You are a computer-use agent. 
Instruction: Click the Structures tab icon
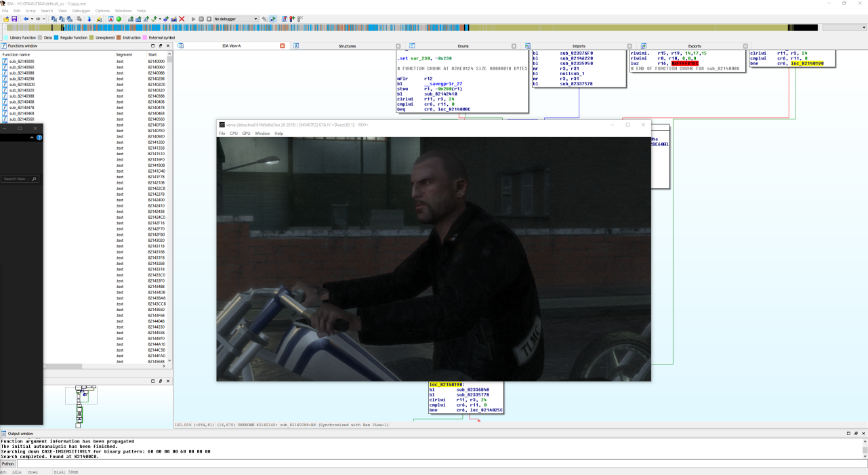pyautogui.click(x=297, y=46)
